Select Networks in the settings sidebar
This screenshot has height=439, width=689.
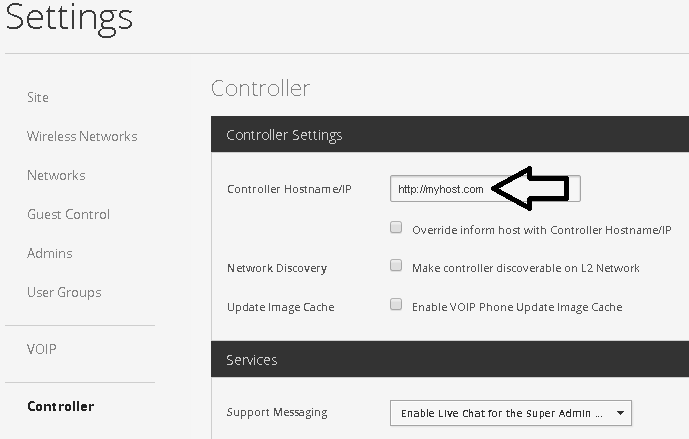point(56,175)
